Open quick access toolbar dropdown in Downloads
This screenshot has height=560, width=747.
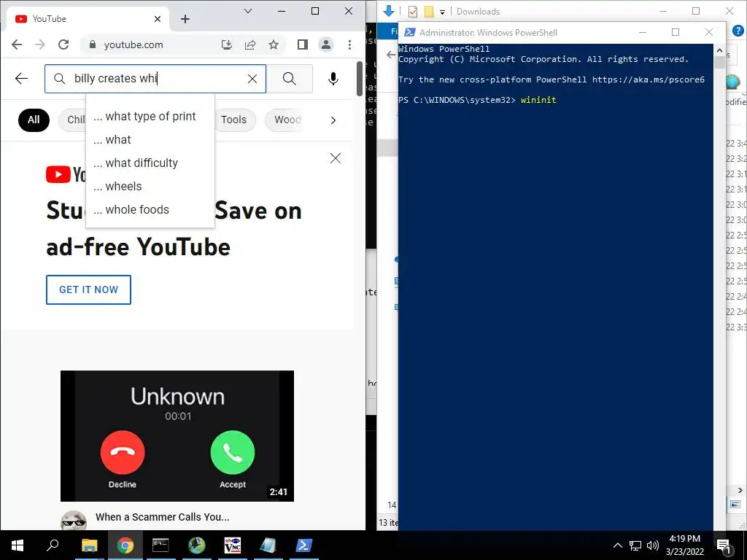pyautogui.click(x=442, y=12)
